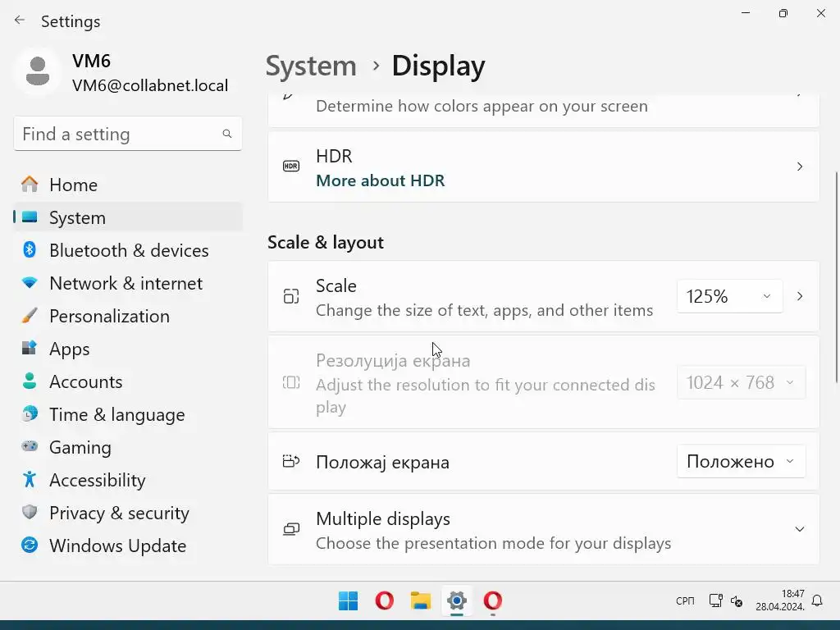Click the System breadcrumb link

tap(311, 66)
